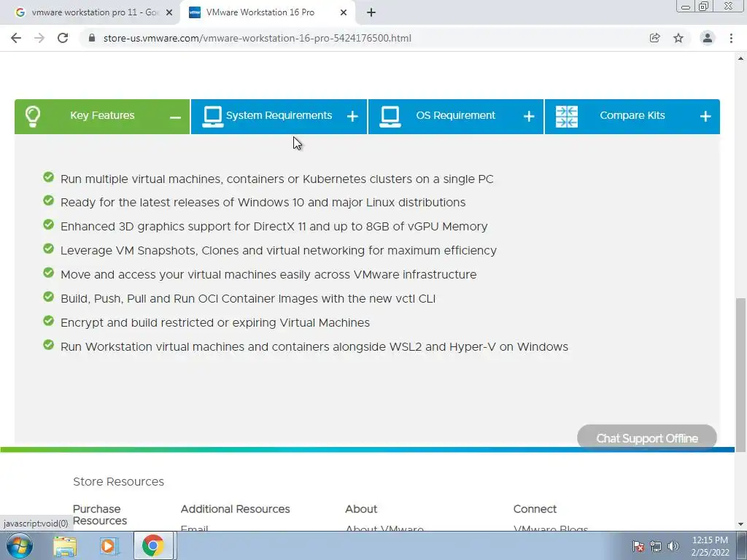747x560 pixels.
Task: Open a new tab with the plus button
Action: click(x=371, y=12)
